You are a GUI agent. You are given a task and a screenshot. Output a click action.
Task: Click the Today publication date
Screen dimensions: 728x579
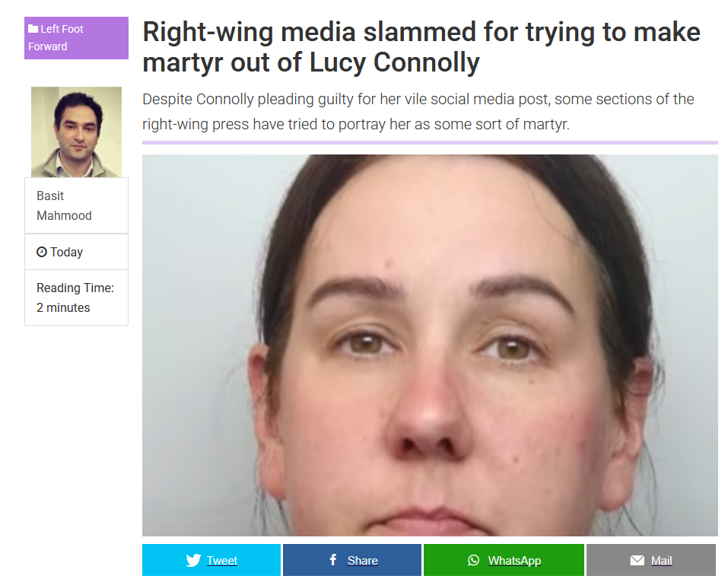tap(66, 252)
